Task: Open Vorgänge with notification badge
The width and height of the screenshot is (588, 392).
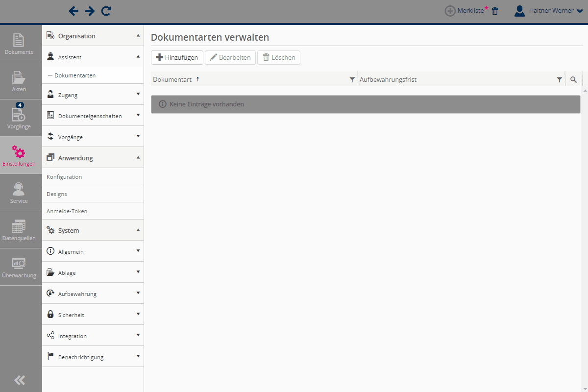Action: pos(19,118)
